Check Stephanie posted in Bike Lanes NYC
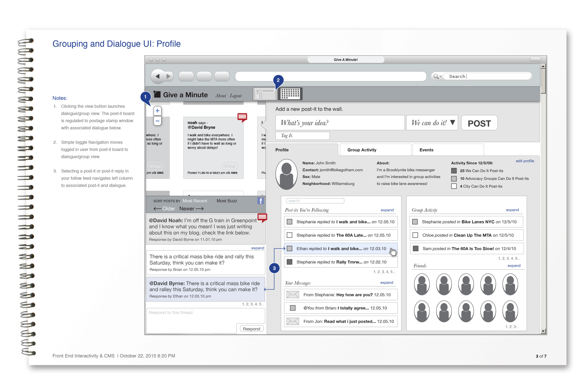The height and width of the screenshot is (392, 588). pyautogui.click(x=415, y=222)
